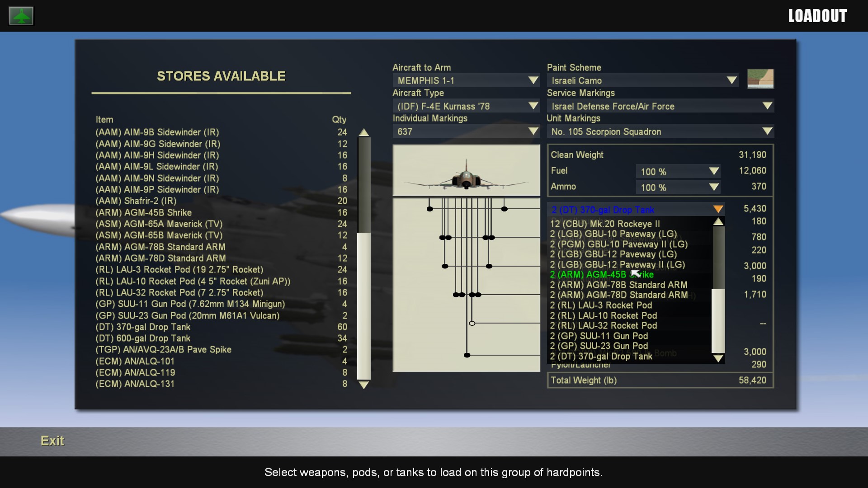Select 2 (GP) SUU-23 Gun Pod
This screenshot has height=488, width=868.
click(x=599, y=346)
